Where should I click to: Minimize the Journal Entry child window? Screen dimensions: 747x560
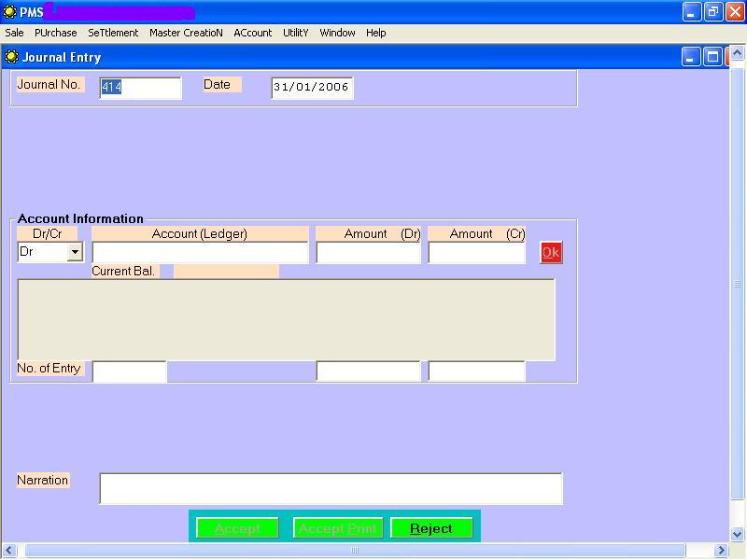(x=691, y=57)
